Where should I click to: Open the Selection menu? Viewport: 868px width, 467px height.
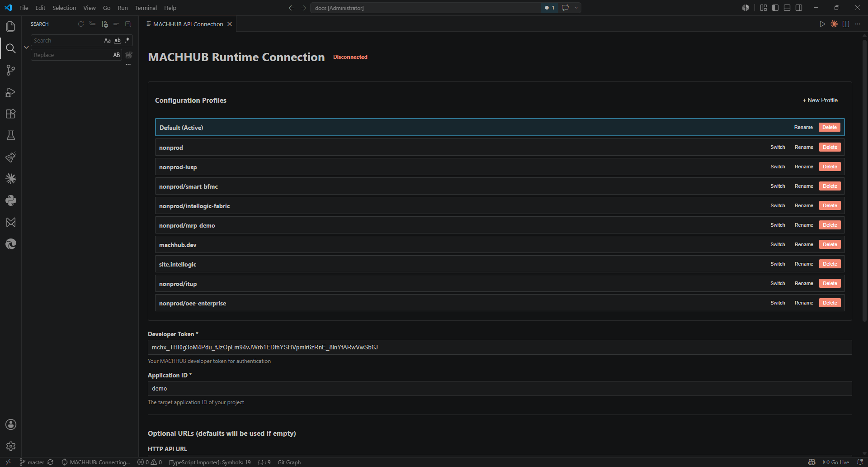[64, 8]
